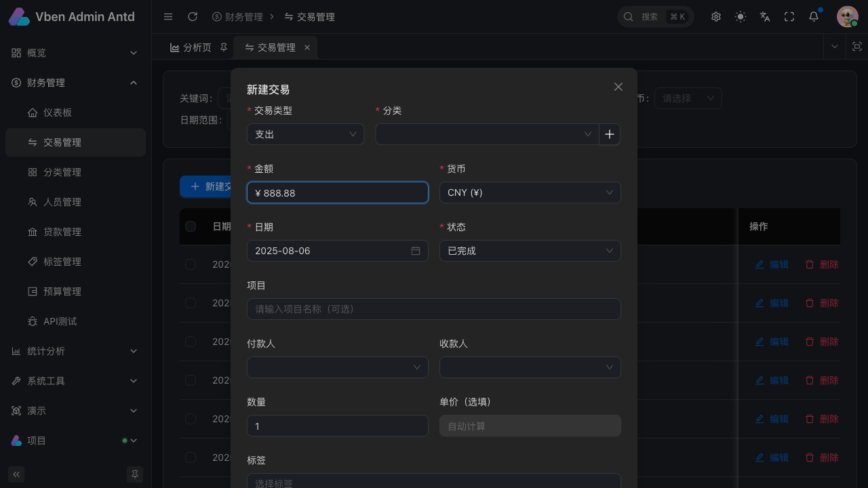Tick the first table row checkbox
The image size is (868, 488).
(x=191, y=264)
